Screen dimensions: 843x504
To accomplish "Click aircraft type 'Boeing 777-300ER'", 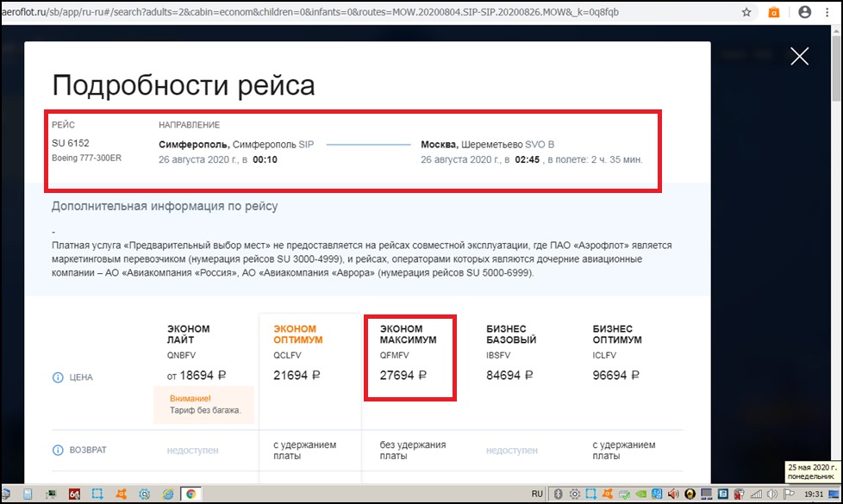I will coord(86,158).
